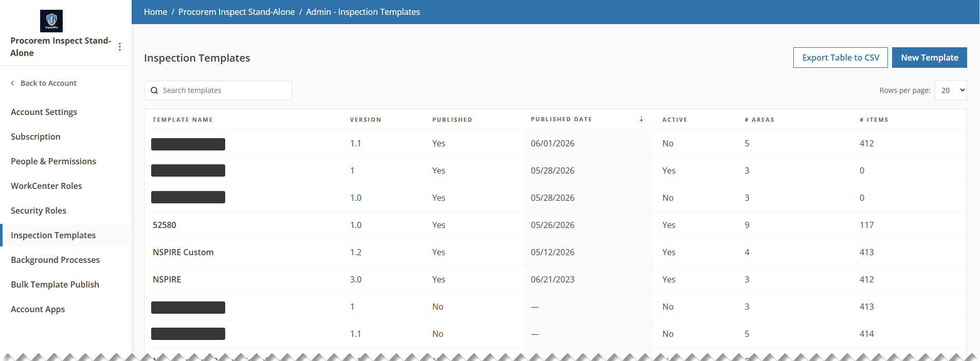This screenshot has height=361, width=980.
Task: Open Account Settings in the sidebar
Action: point(44,112)
